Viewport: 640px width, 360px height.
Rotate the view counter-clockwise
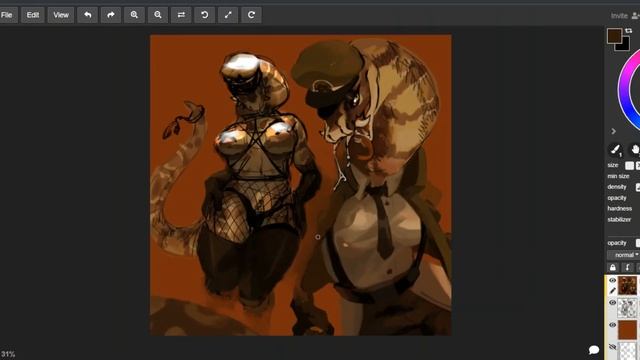point(204,15)
